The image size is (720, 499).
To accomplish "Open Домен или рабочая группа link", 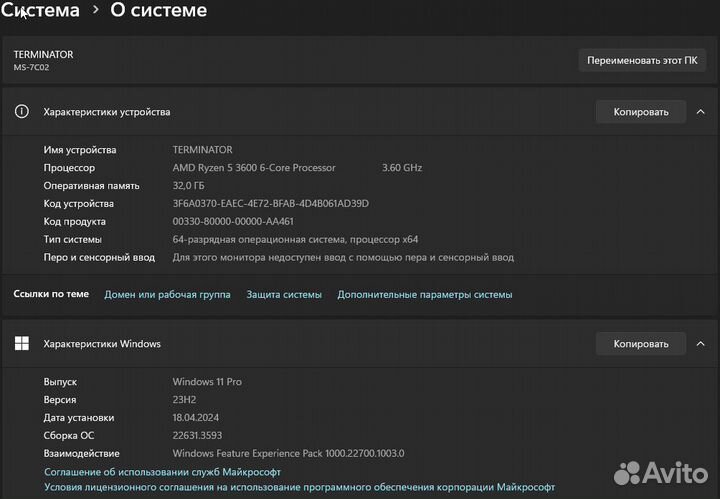I will 167,295.
